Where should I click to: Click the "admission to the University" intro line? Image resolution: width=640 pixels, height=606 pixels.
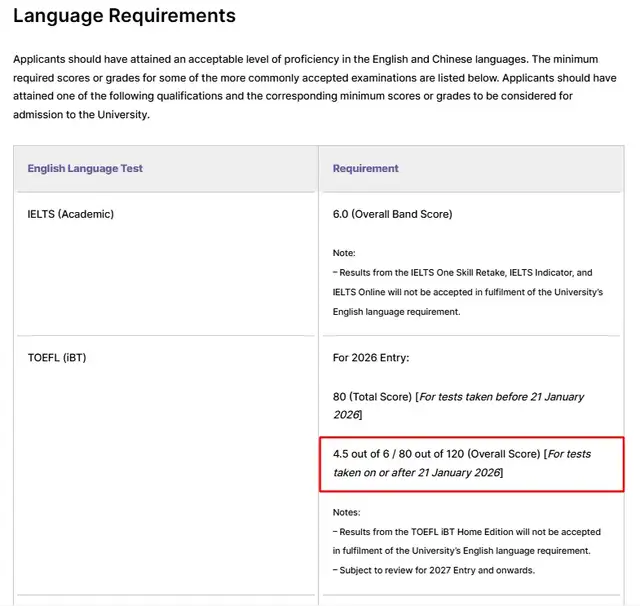(80, 115)
